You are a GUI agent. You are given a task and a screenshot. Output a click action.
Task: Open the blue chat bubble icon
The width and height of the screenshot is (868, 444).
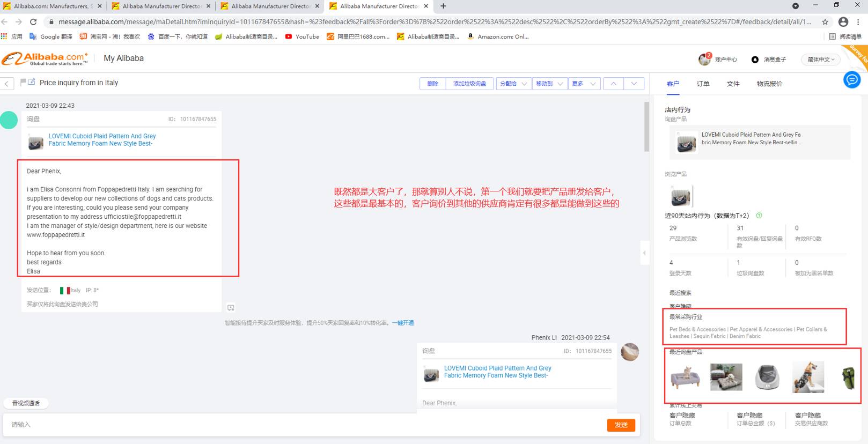point(851,80)
